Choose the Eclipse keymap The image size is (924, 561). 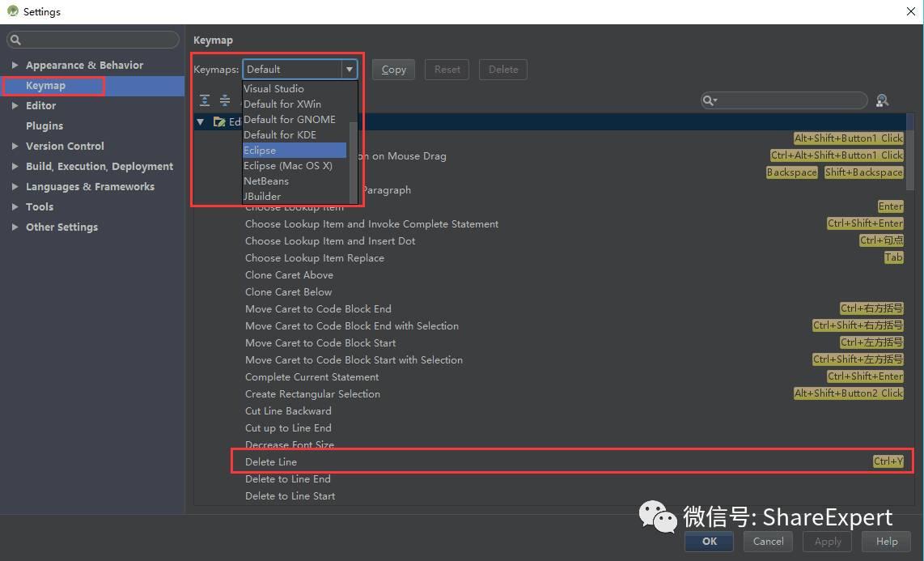295,151
